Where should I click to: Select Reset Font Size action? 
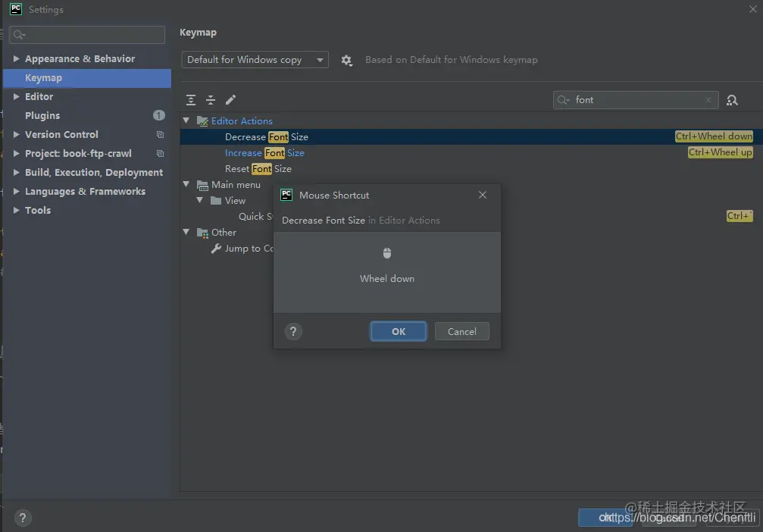[x=258, y=169]
